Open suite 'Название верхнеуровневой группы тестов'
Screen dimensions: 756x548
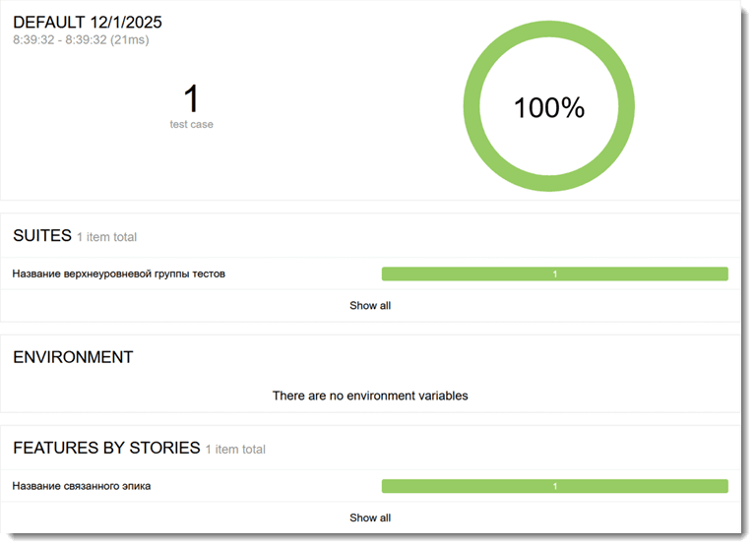tap(119, 274)
